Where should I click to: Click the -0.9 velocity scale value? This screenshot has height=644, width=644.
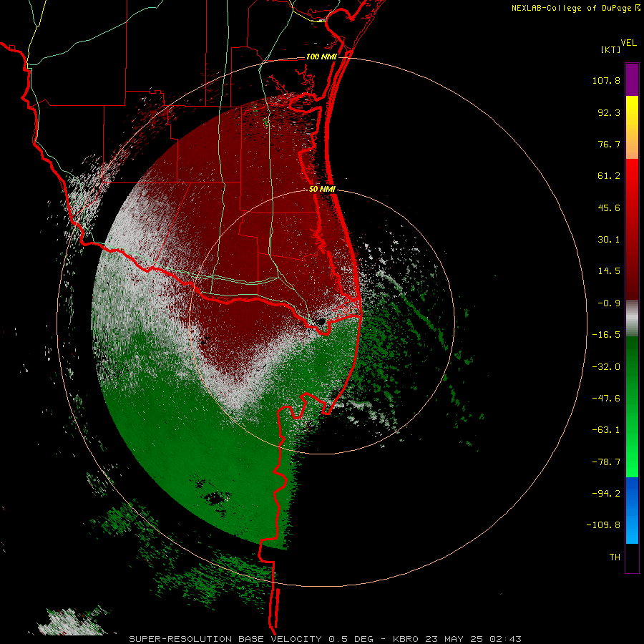pyautogui.click(x=609, y=303)
